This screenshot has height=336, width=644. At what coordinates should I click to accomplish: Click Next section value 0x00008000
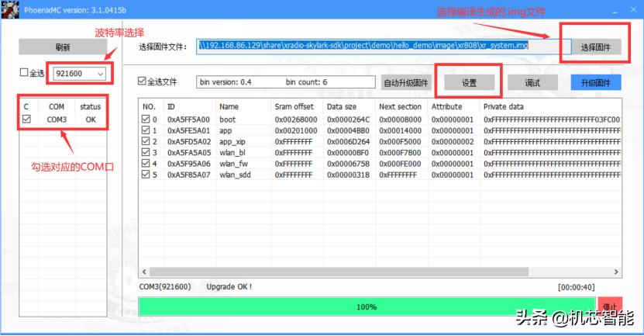(x=401, y=120)
